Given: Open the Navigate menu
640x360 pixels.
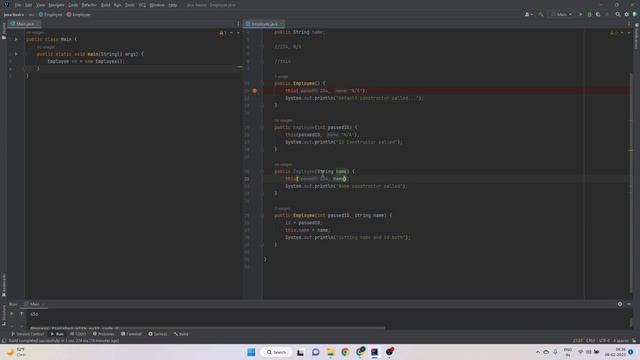Looking at the screenshot, I should [x=56, y=5].
